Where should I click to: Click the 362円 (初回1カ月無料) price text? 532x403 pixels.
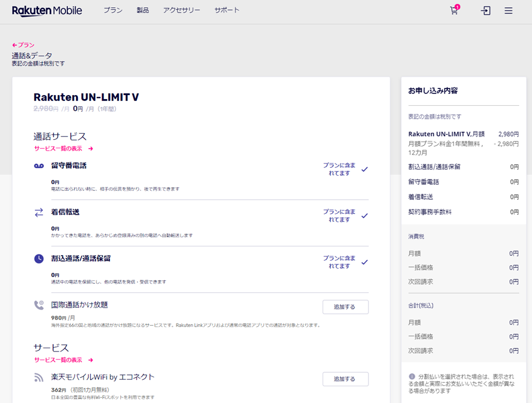click(x=80, y=390)
